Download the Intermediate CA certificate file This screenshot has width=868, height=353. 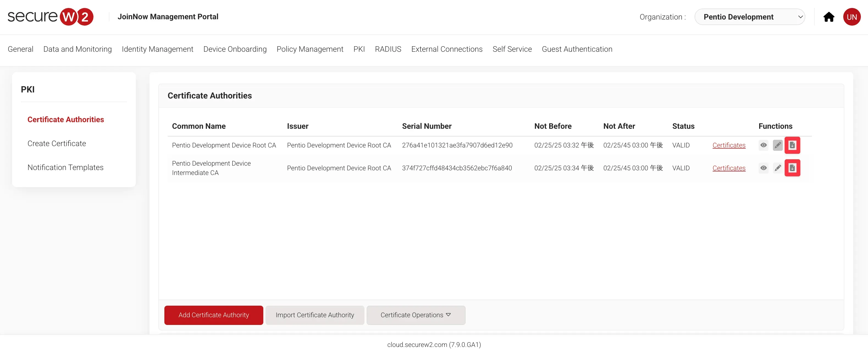(792, 168)
